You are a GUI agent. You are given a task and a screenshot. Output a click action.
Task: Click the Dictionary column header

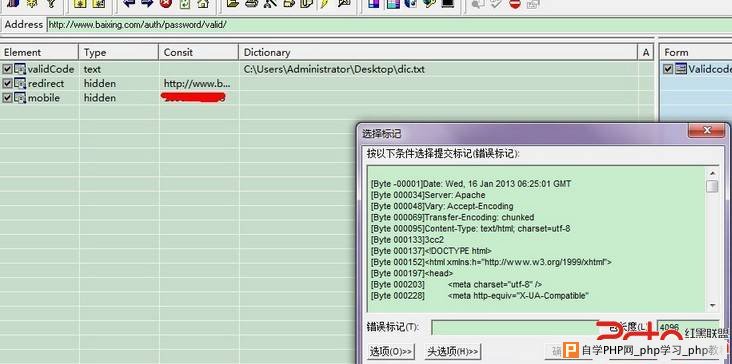(x=438, y=52)
